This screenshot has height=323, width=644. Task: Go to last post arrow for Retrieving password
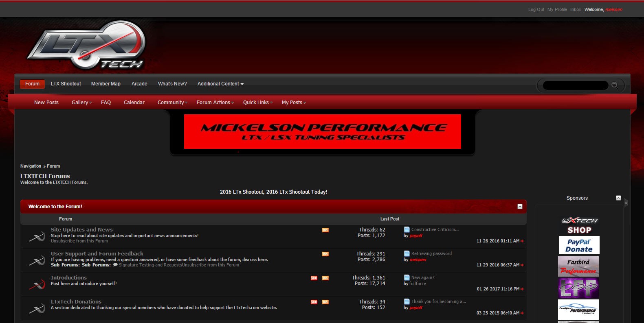pyautogui.click(x=522, y=265)
